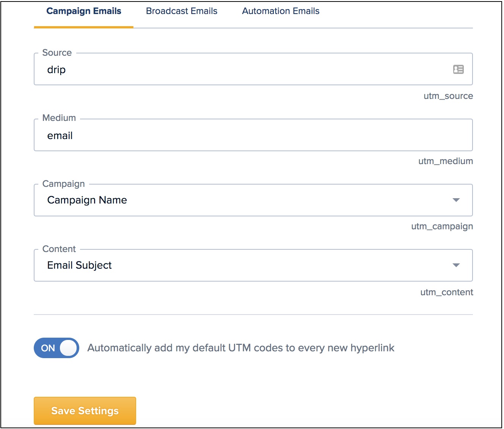This screenshot has width=504, height=429.
Task: Click the utm_campaign helper text
Action: click(442, 226)
